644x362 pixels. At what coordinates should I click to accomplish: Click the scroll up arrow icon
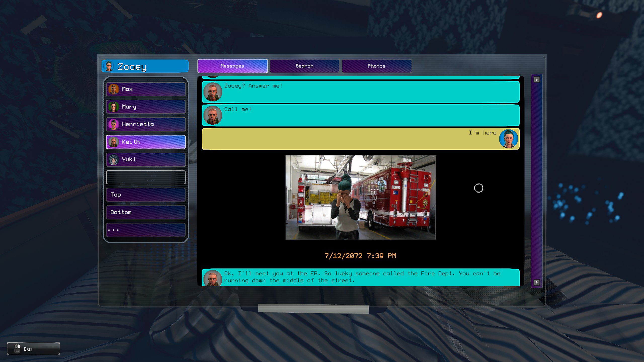pos(537,79)
